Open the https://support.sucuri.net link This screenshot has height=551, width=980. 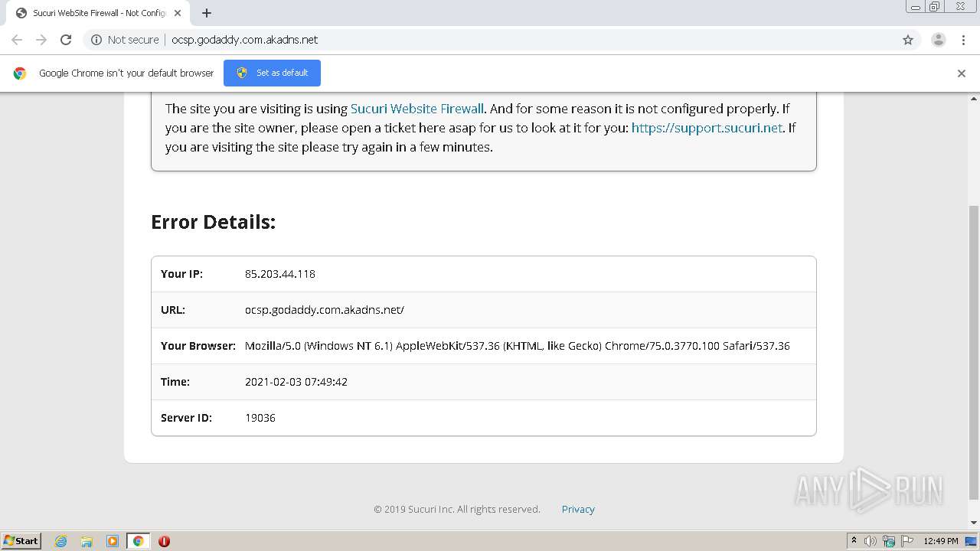(707, 128)
